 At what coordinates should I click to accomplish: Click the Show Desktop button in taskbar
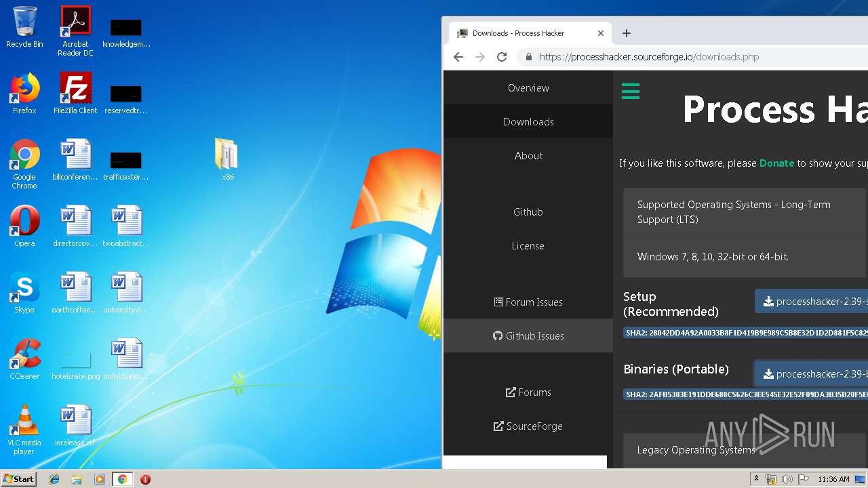click(860, 479)
